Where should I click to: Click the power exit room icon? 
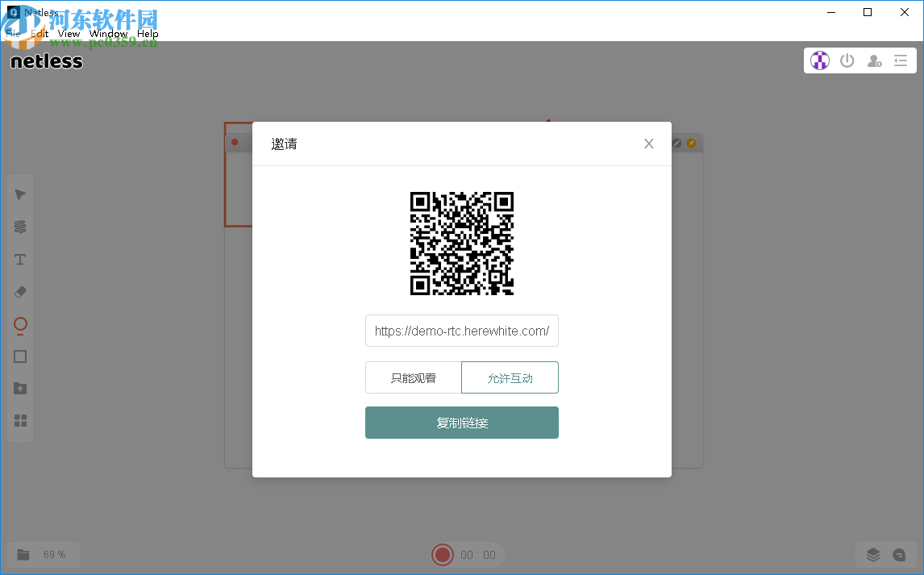pyautogui.click(x=847, y=60)
